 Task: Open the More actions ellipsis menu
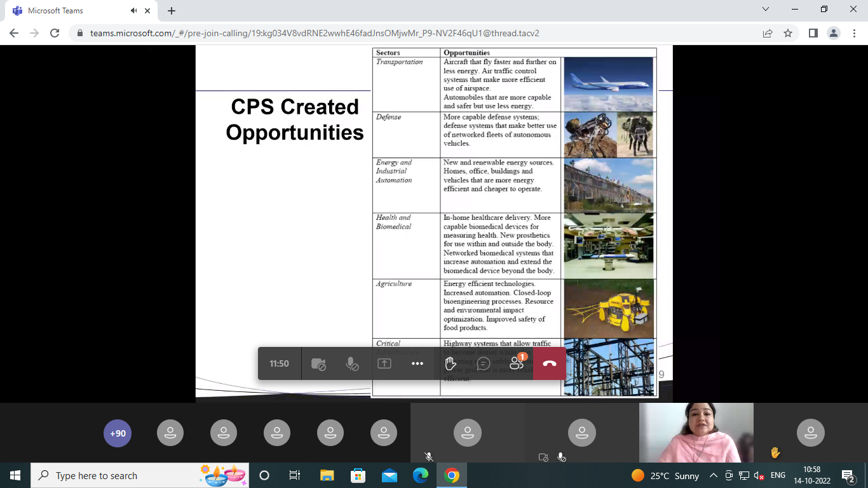pos(417,363)
